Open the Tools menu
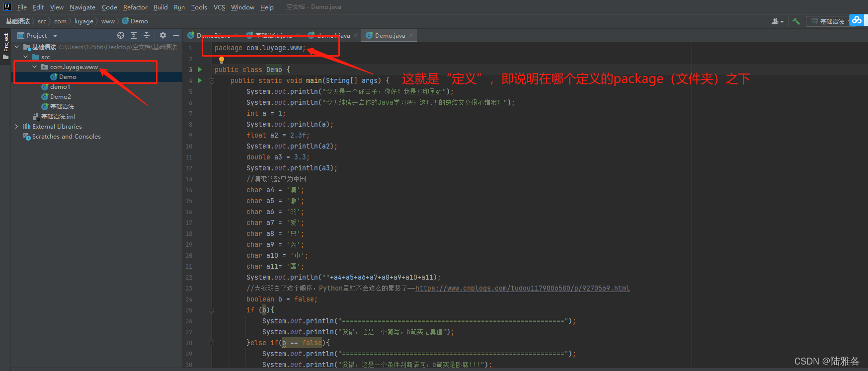This screenshot has height=371, width=868. [x=199, y=7]
